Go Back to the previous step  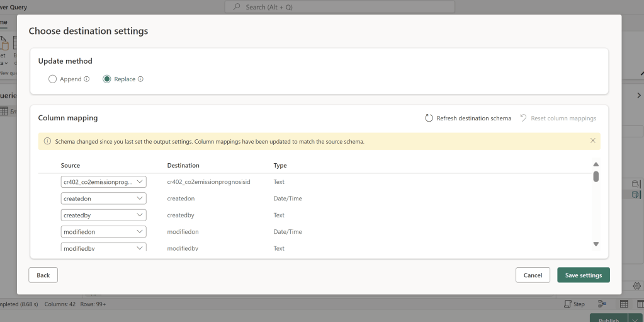pos(43,275)
